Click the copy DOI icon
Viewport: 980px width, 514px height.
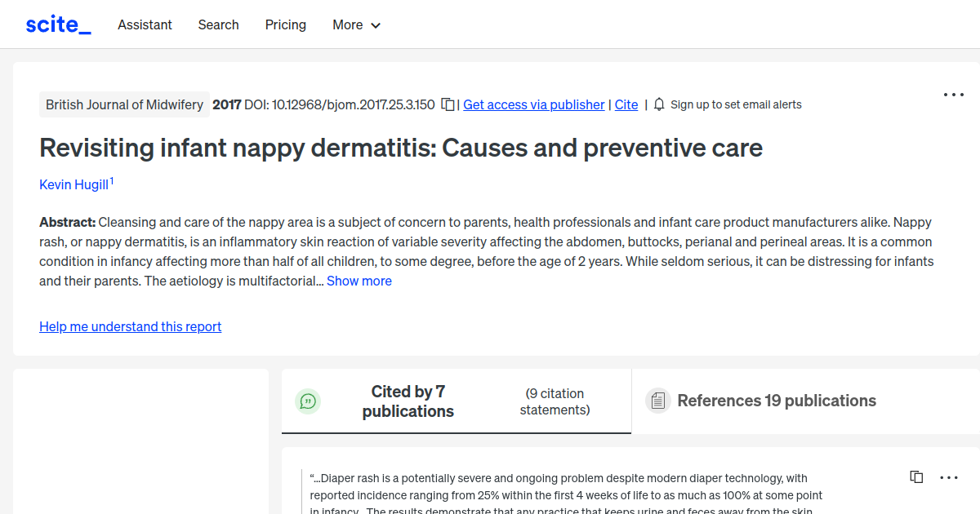(x=448, y=104)
